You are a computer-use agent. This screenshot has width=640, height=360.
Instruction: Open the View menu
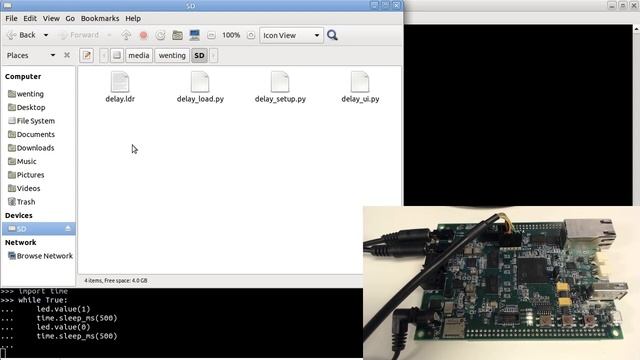click(x=51, y=18)
